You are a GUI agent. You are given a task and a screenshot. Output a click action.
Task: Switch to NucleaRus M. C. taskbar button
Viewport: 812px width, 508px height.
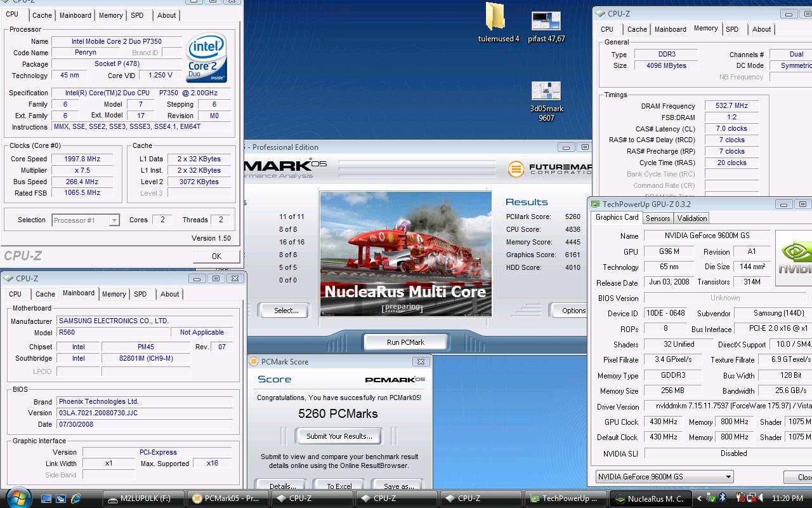pos(650,498)
